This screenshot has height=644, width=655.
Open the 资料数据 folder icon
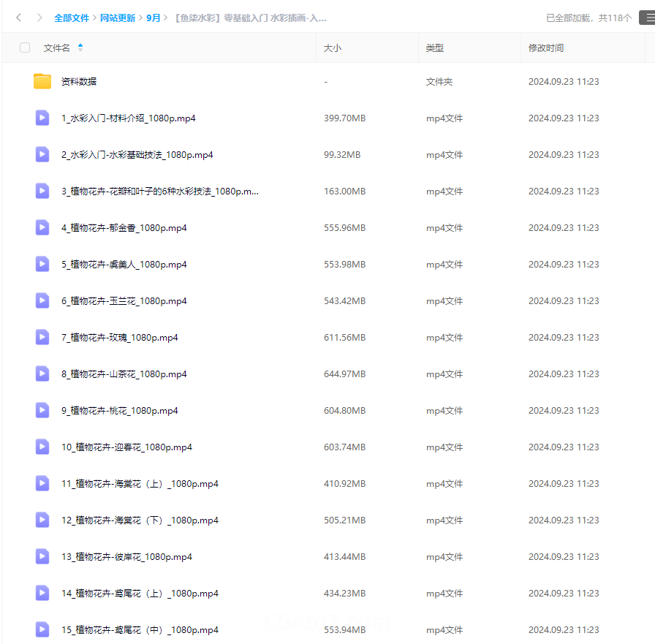coord(42,81)
